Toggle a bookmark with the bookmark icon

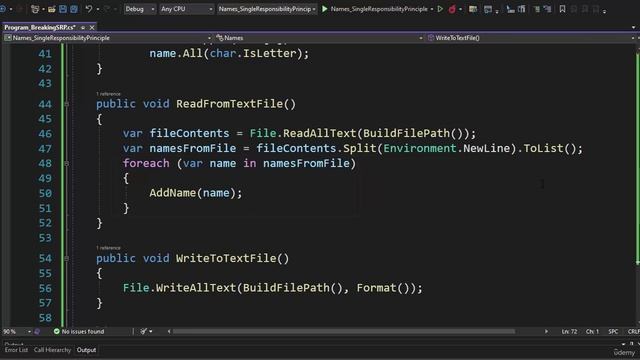pyautogui.click(x=562, y=9)
